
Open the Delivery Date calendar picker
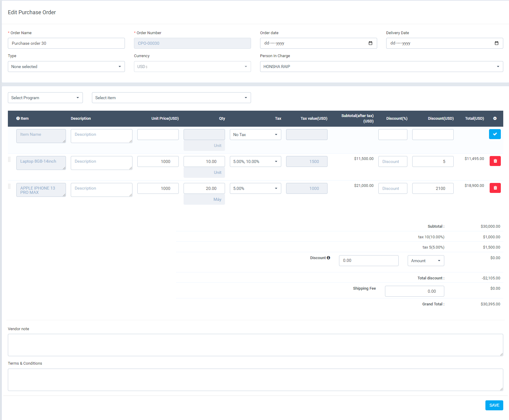pyautogui.click(x=497, y=43)
